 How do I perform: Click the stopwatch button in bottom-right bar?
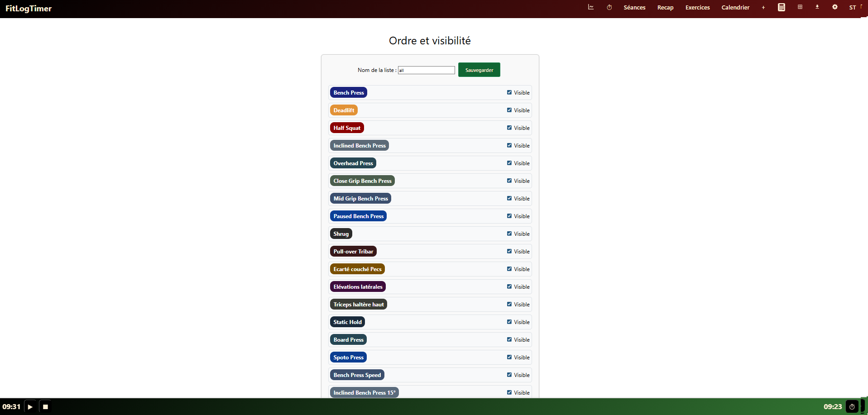(852, 406)
